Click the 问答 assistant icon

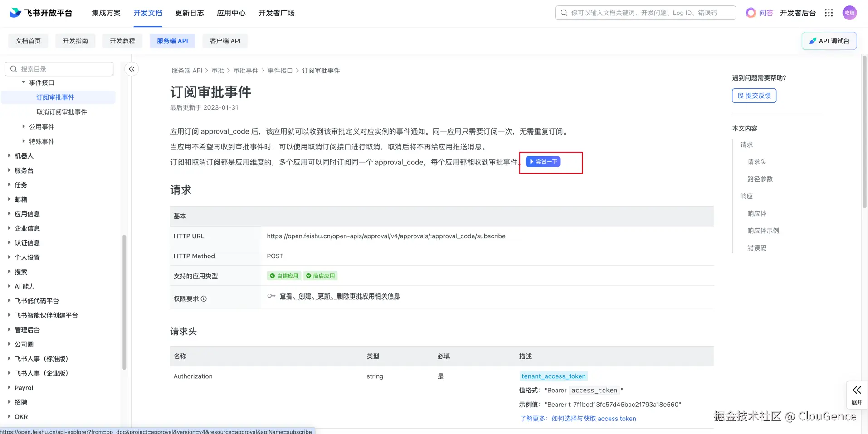click(751, 13)
